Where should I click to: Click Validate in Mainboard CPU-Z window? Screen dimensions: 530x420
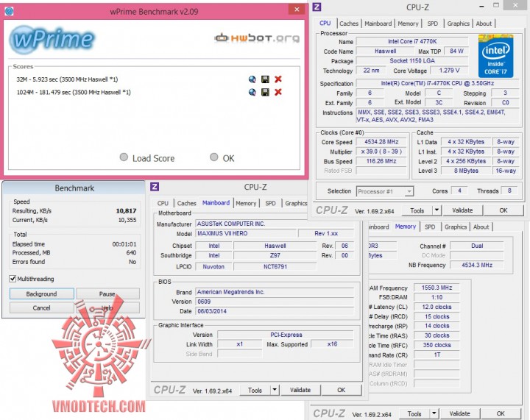point(300,390)
